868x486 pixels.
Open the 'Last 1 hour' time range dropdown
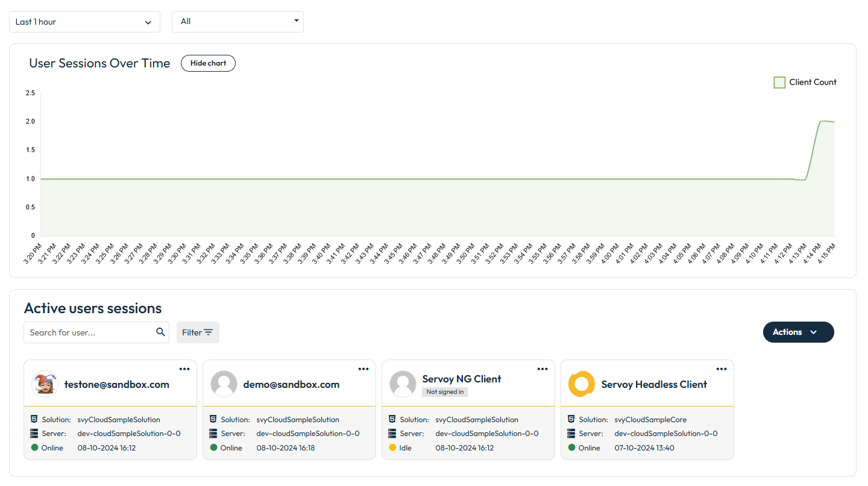click(84, 22)
